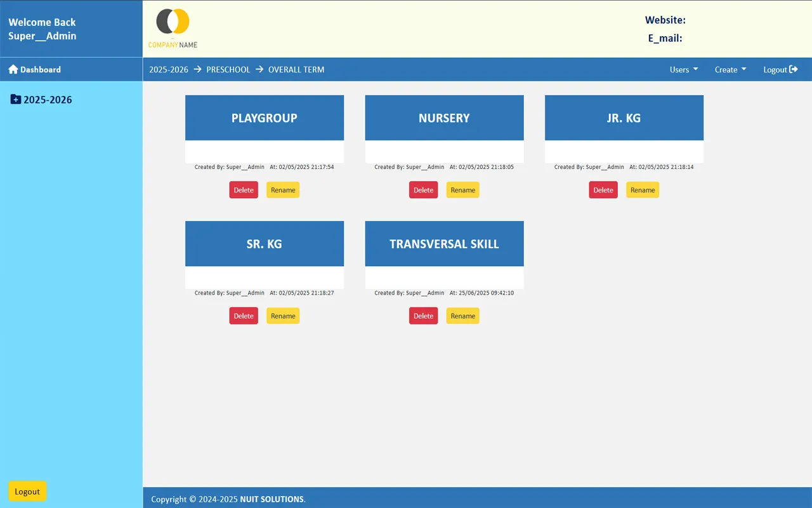Open the PLAYGROUP card
812x508 pixels.
click(x=265, y=118)
